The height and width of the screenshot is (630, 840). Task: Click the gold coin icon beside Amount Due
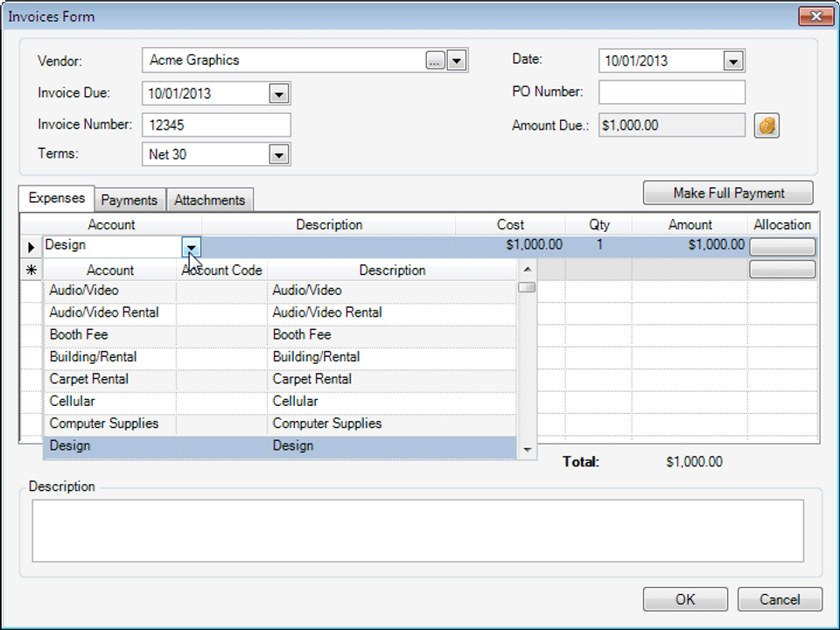766,126
